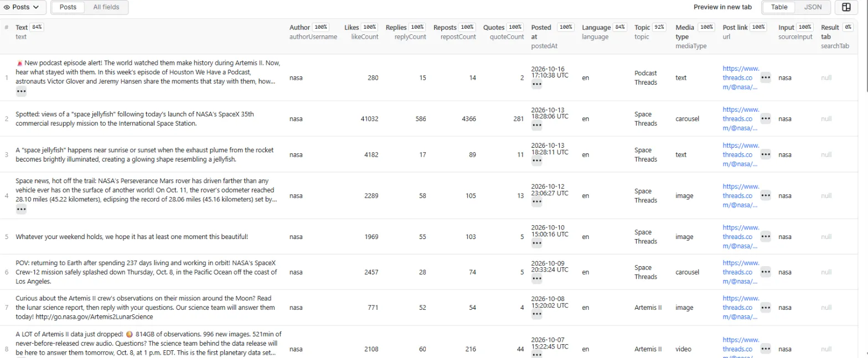Open the Threads link for the "Spotted" jellyfish post
Screen dimensions: 868x358
point(740,119)
